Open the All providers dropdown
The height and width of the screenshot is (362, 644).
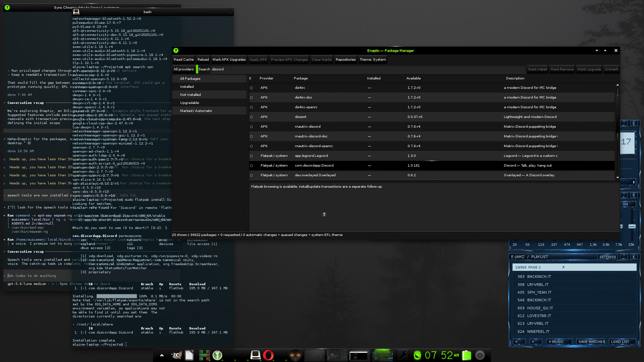184,69
